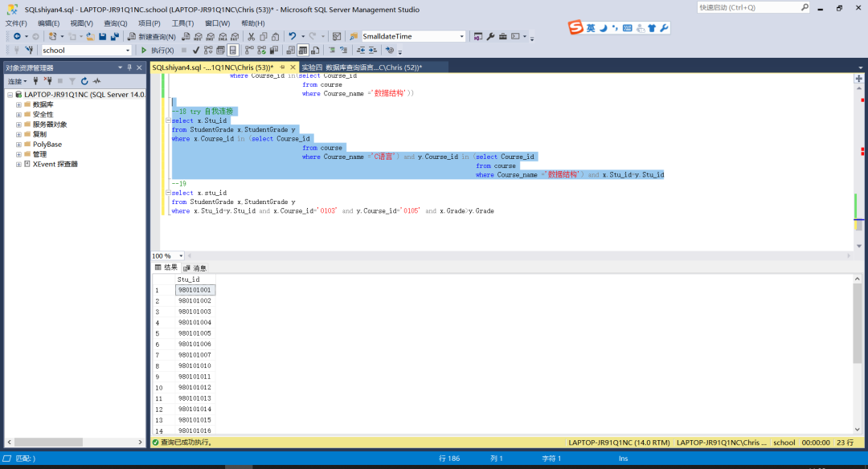Click the 新建查询 (New Query) toolbar button
The height and width of the screenshot is (469, 868).
click(x=152, y=37)
